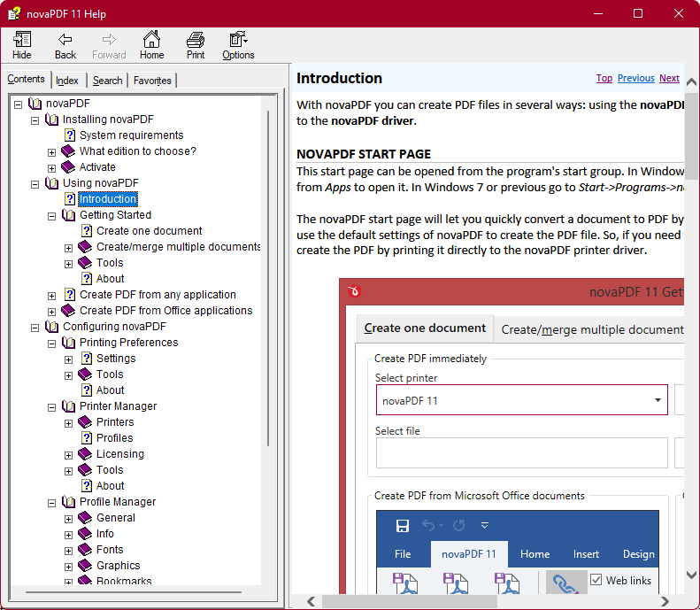The width and height of the screenshot is (700, 610).
Task: Click the Info book icon
Action: (85, 534)
